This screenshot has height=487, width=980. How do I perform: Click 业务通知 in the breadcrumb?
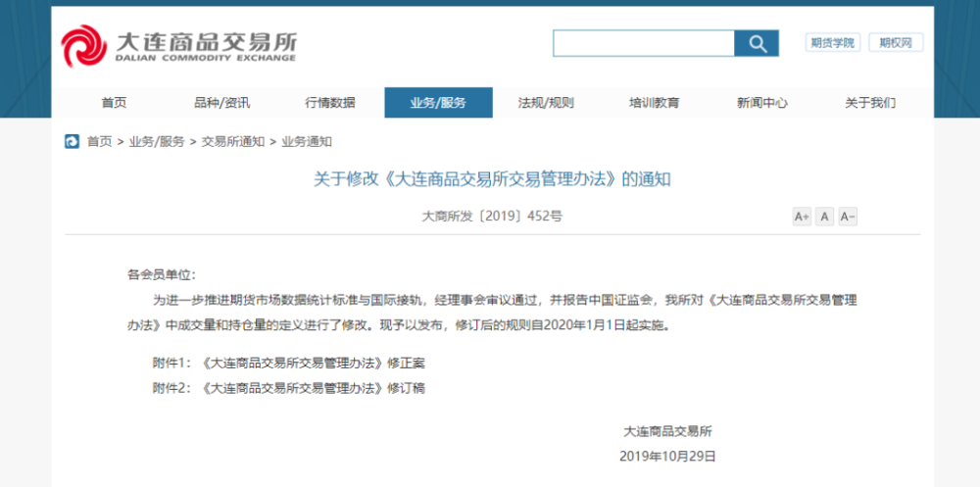306,142
